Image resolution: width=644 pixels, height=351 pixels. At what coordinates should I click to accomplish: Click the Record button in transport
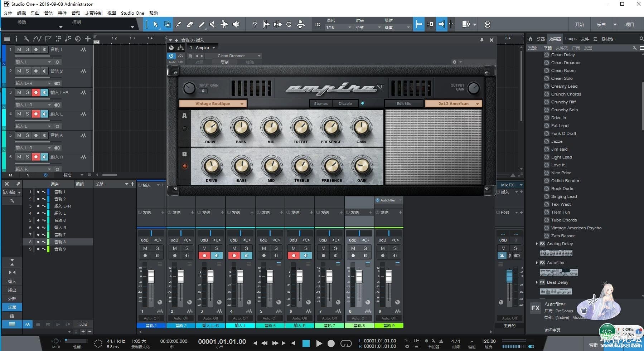click(x=331, y=343)
